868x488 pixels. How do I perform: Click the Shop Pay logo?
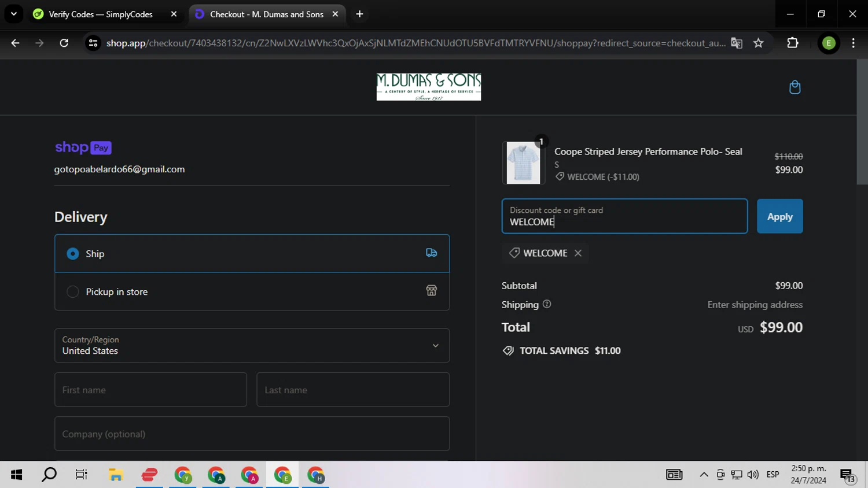point(83,147)
